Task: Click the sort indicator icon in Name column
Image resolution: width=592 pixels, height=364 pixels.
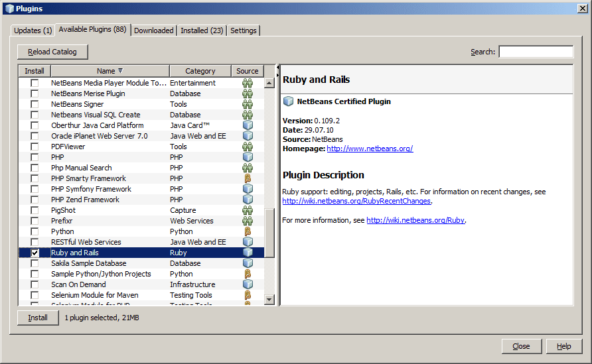Action: (x=120, y=70)
